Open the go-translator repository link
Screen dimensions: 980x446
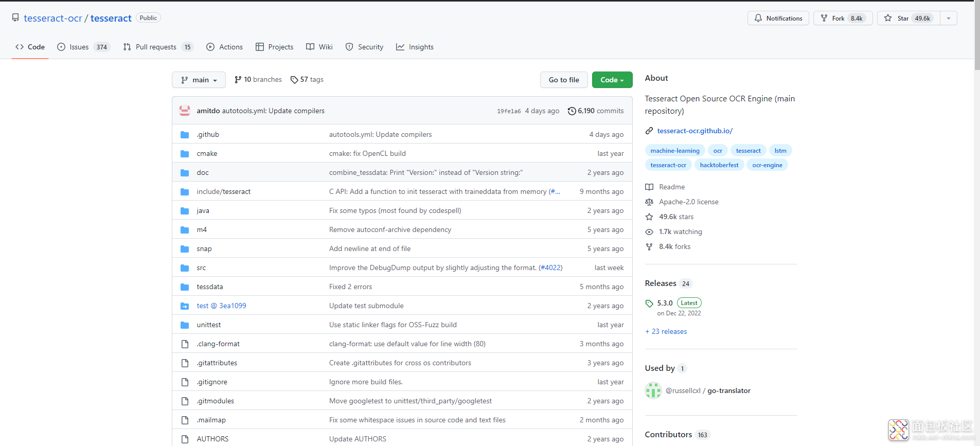tap(728, 391)
